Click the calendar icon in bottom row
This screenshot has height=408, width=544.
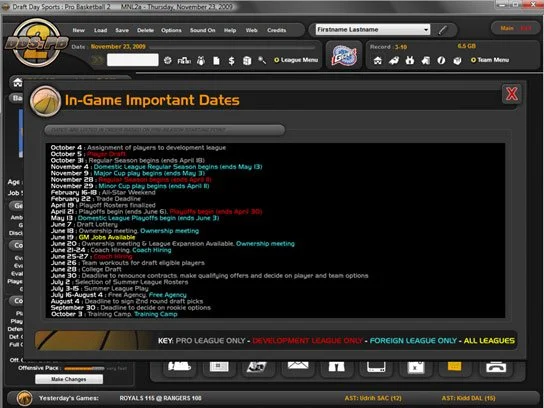pos(416,367)
